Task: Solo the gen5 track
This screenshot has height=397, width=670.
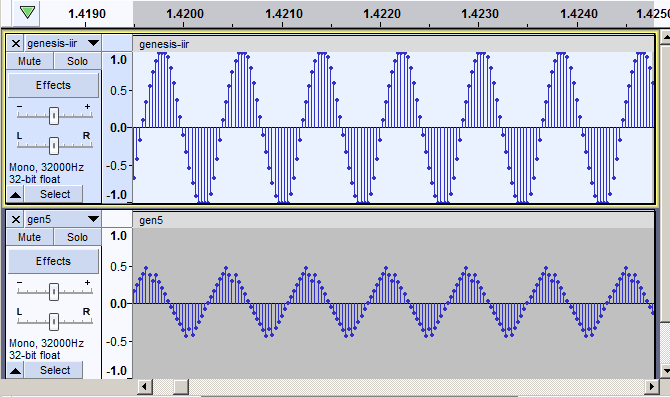Action: [77, 237]
